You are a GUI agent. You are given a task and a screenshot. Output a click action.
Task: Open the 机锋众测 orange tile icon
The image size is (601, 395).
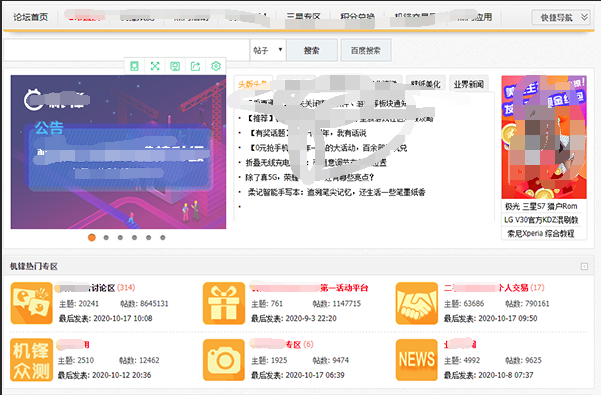(31, 360)
